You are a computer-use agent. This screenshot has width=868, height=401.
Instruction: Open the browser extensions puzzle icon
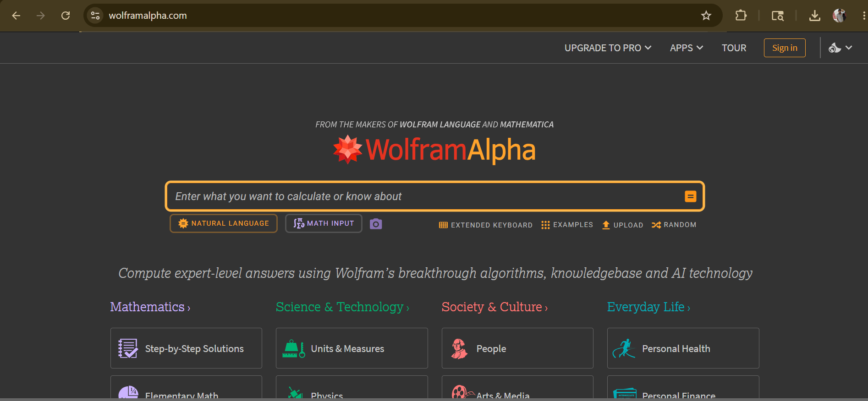click(x=741, y=16)
